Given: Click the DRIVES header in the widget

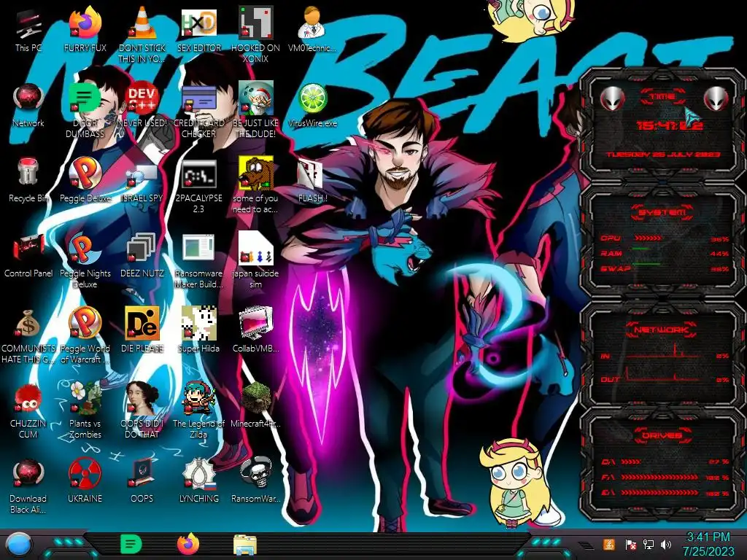Looking at the screenshot, I should tap(662, 435).
